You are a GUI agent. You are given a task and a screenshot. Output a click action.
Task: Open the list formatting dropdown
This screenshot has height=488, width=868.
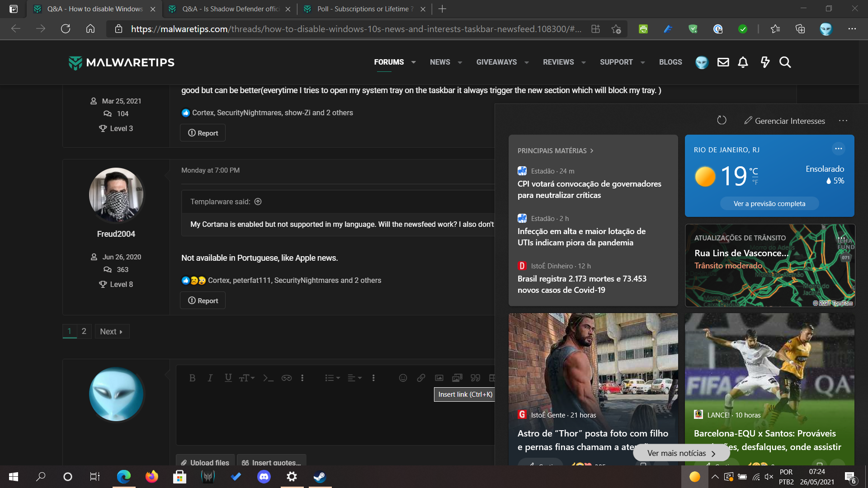tap(332, 378)
